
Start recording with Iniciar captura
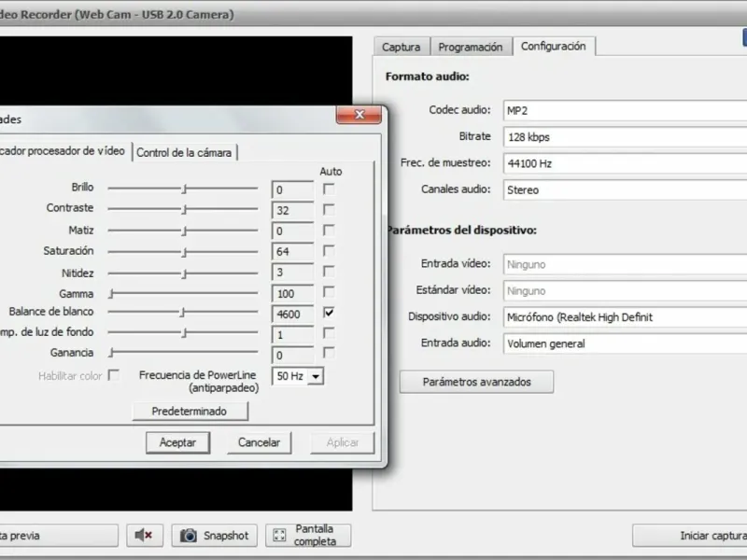[x=690, y=536]
